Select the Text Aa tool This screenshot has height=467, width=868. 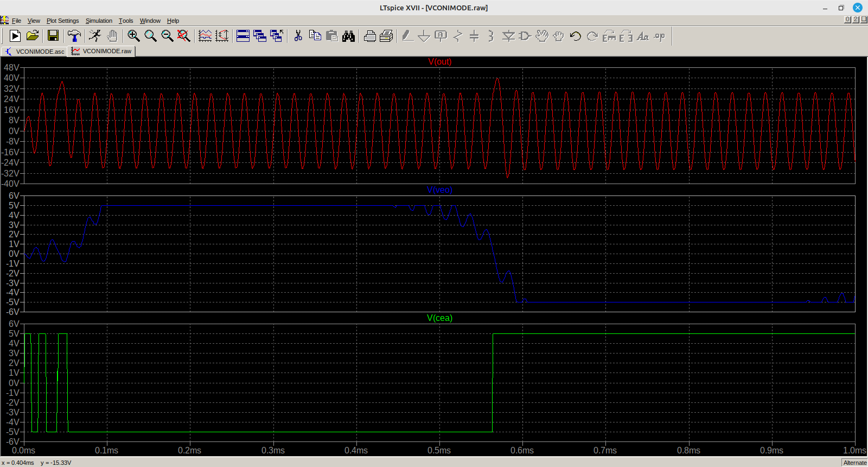[643, 36]
